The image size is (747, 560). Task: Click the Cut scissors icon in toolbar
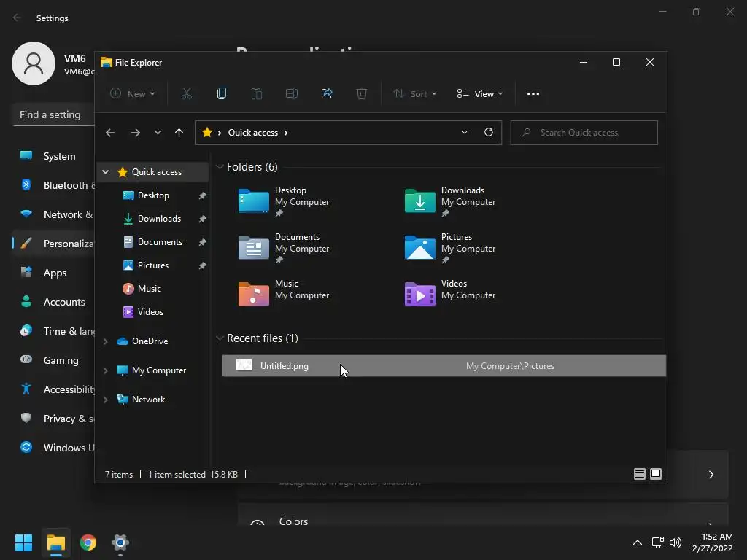click(186, 93)
